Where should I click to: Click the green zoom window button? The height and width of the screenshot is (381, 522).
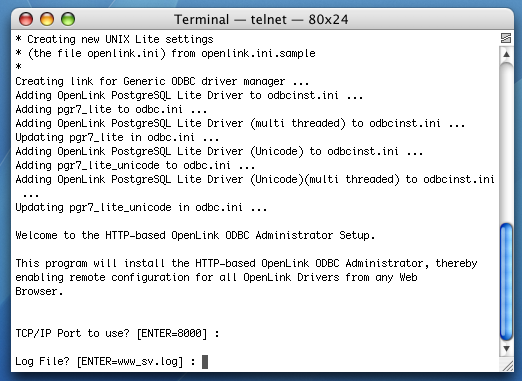tap(68, 19)
